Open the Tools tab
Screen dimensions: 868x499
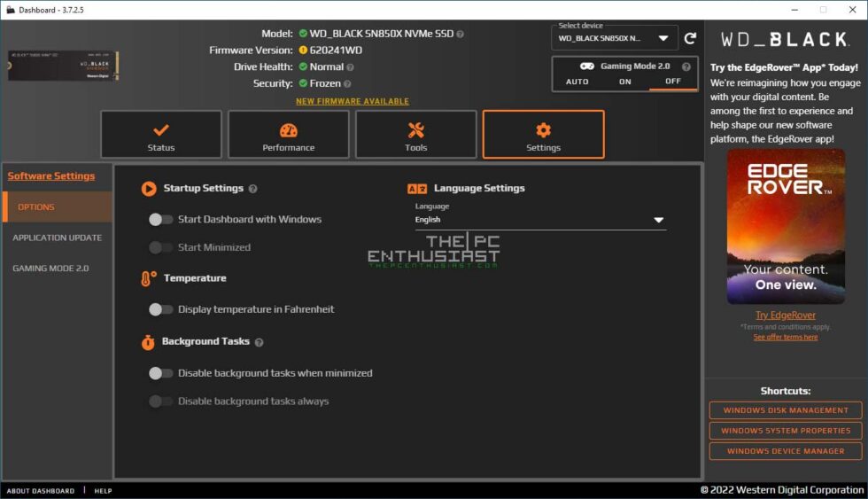[416, 135]
